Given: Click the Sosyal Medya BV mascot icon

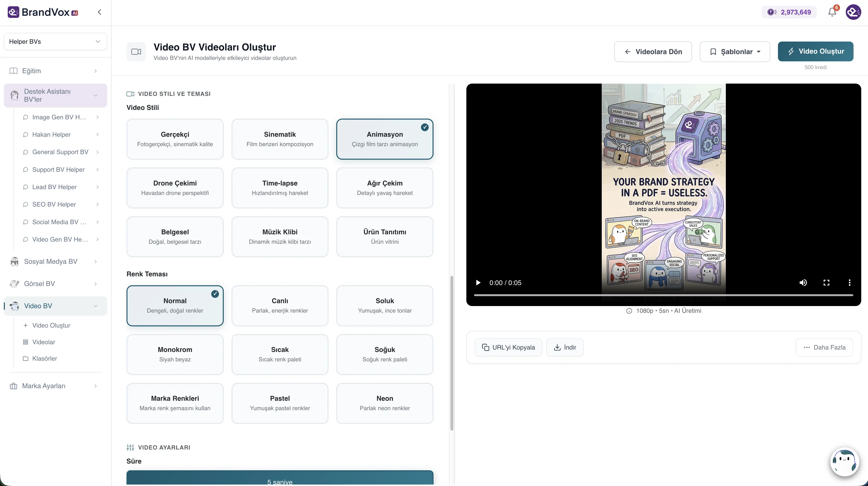Looking at the screenshot, I should pos(14,261).
